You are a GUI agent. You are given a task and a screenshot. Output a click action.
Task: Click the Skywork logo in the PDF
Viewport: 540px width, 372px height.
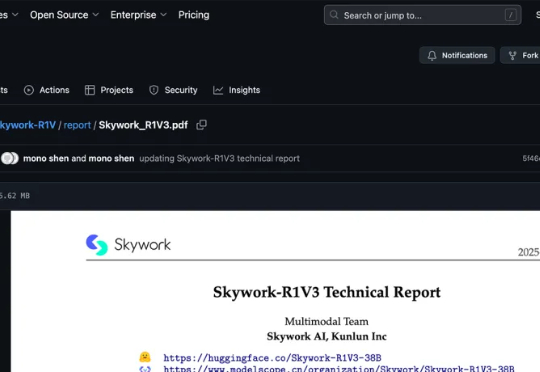(x=128, y=245)
